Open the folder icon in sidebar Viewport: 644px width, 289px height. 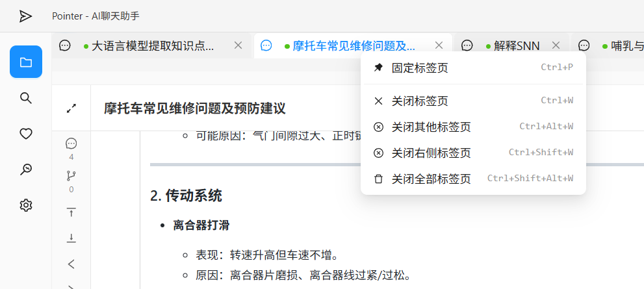coord(26,62)
